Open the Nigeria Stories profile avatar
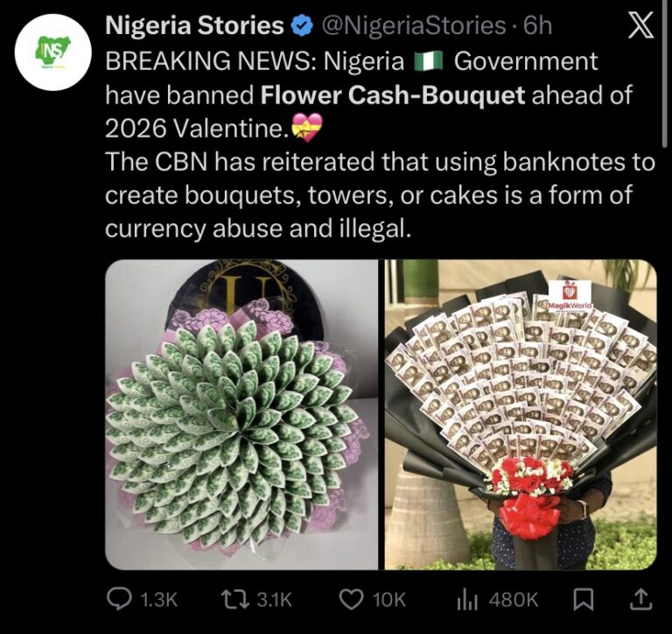The image size is (672, 634). 54,56
